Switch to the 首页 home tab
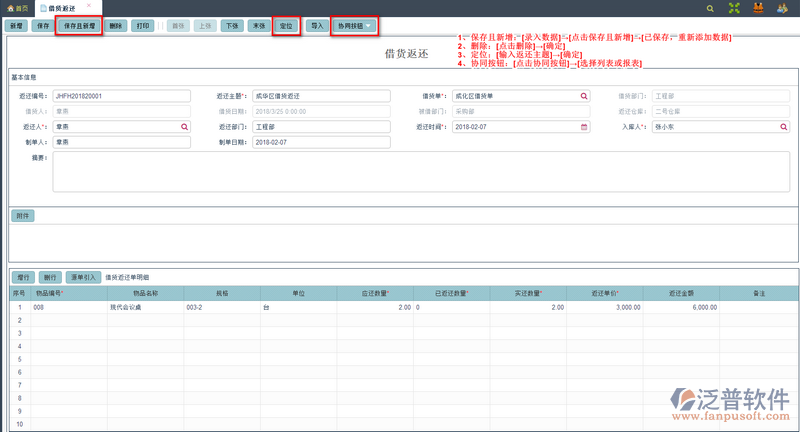 16,7
